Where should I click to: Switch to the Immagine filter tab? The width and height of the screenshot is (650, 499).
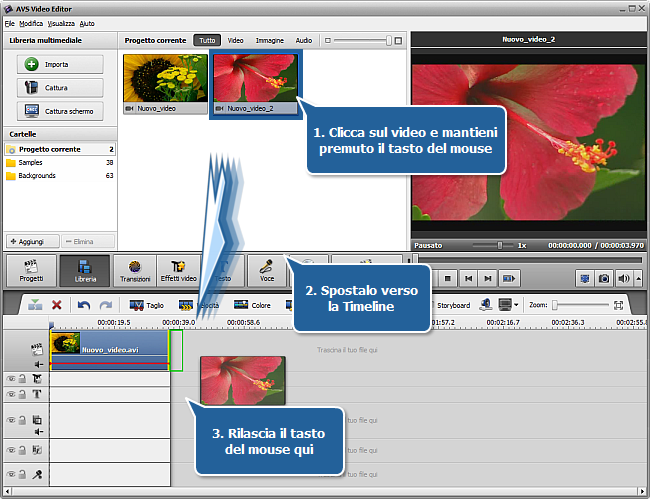[x=269, y=40]
